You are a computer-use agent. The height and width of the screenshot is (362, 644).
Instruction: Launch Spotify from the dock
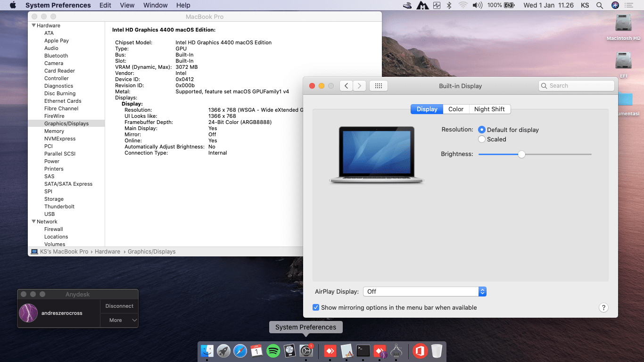273,351
